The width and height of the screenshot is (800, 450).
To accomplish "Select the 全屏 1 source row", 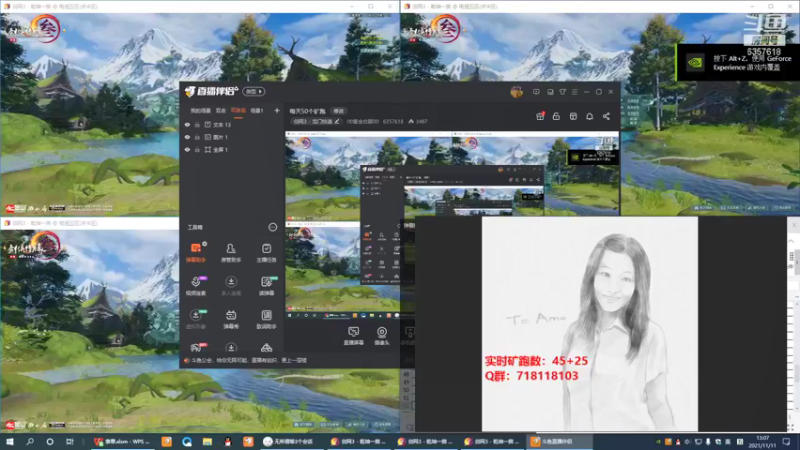I will click(x=232, y=149).
